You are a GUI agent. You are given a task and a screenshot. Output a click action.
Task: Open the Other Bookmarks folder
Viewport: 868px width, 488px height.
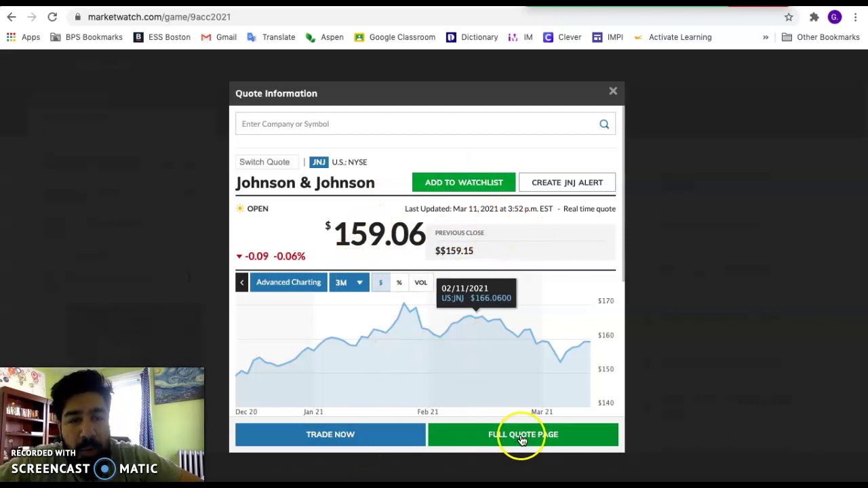pyautogui.click(x=821, y=37)
